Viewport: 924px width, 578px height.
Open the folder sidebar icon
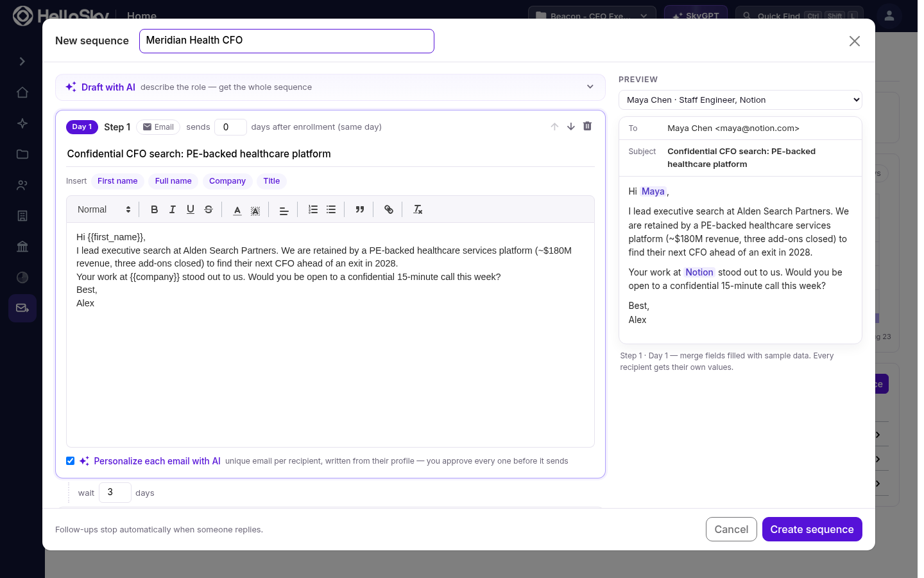22,154
